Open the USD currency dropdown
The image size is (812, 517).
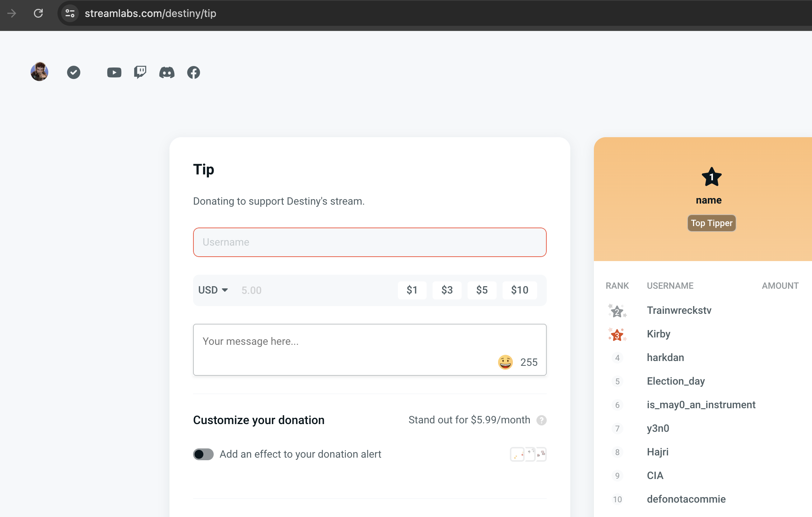213,290
